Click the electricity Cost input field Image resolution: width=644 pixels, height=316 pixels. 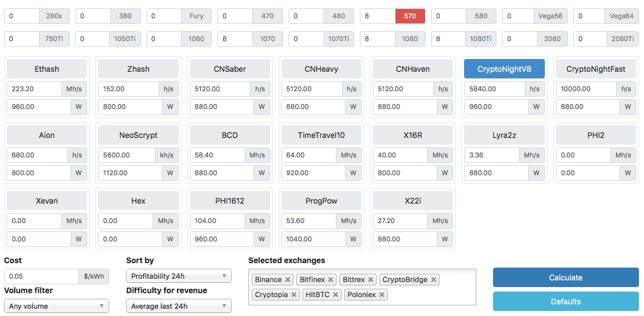pos(42,276)
